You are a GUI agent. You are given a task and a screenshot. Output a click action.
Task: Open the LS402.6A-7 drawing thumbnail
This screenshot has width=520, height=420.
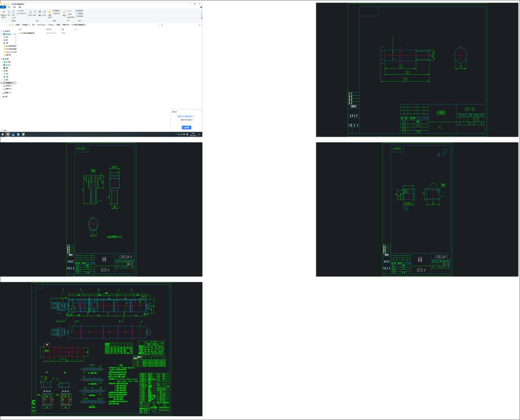click(x=417, y=209)
